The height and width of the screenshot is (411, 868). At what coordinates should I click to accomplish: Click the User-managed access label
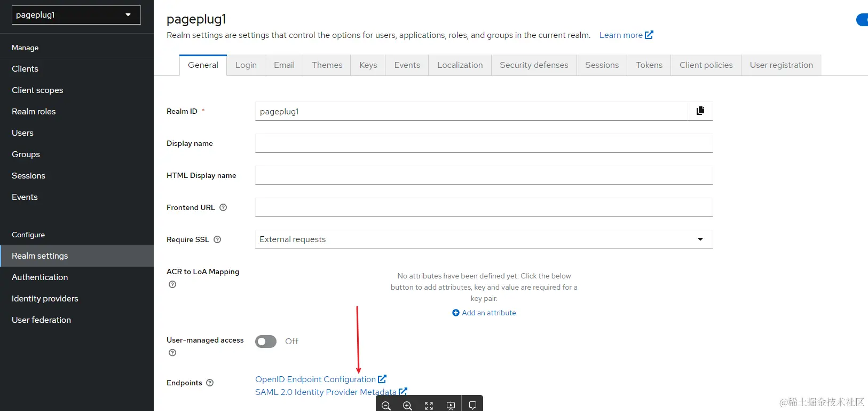[205, 340]
